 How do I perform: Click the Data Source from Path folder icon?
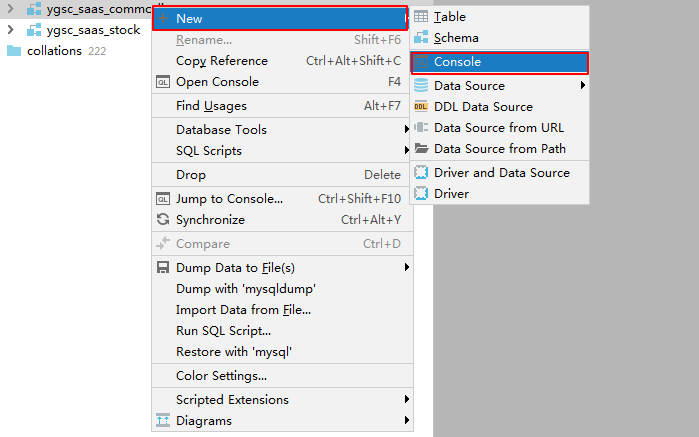[421, 148]
